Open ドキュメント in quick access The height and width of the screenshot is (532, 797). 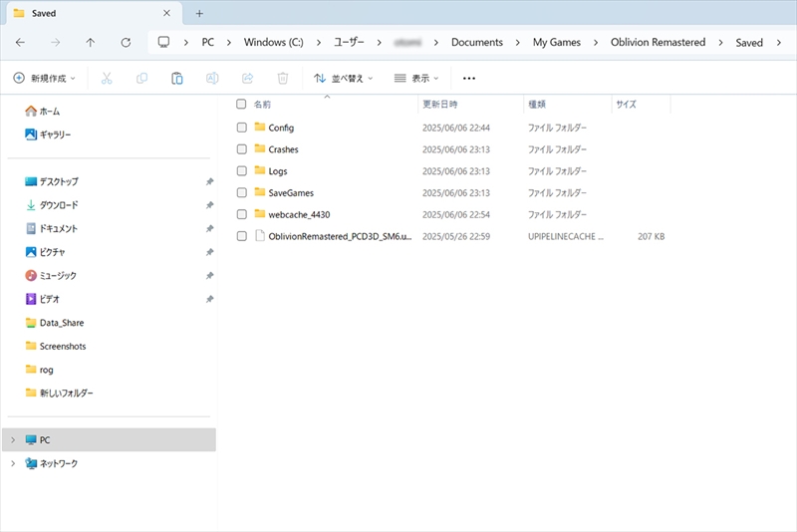click(52, 229)
